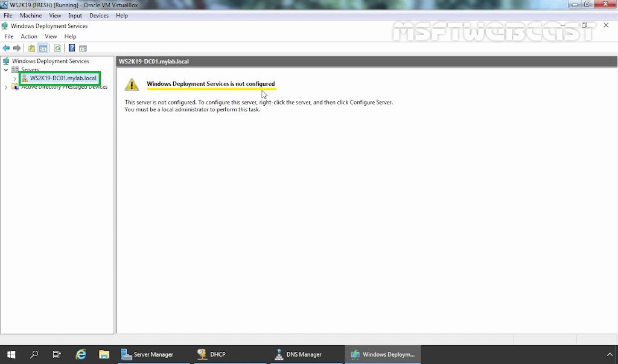This screenshot has height=364, width=618.
Task: Expand the WS2K19-DC01.mylab.local node arrow
Action: 15,78
